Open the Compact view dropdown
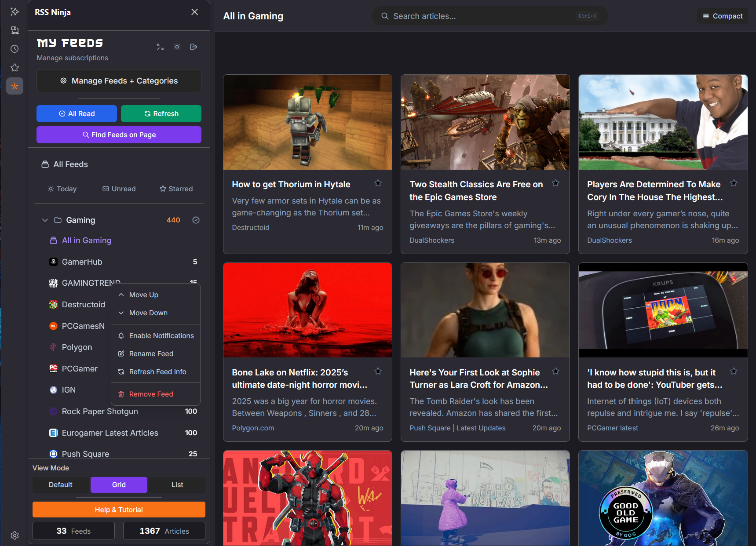756x546 pixels. point(723,16)
